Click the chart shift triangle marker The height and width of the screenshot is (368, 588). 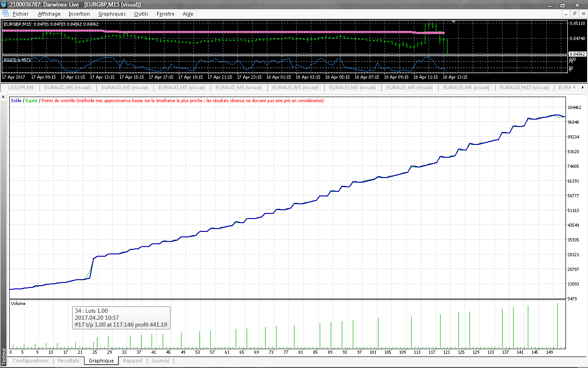(x=454, y=22)
